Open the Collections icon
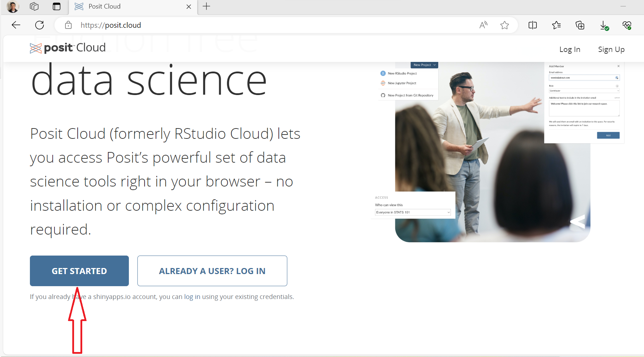 click(x=580, y=25)
